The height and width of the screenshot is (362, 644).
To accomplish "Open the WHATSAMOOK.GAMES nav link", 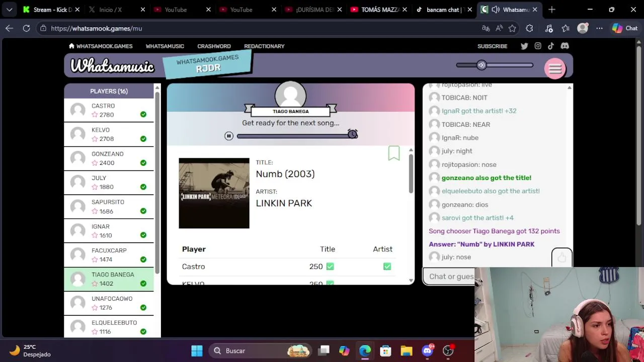I will coord(104,46).
